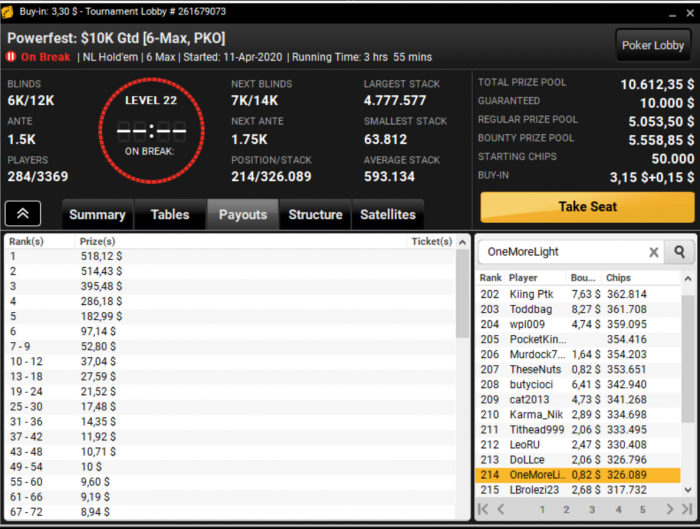The height and width of the screenshot is (529, 700).
Task: Open the Summary tab
Action: pyautogui.click(x=97, y=214)
